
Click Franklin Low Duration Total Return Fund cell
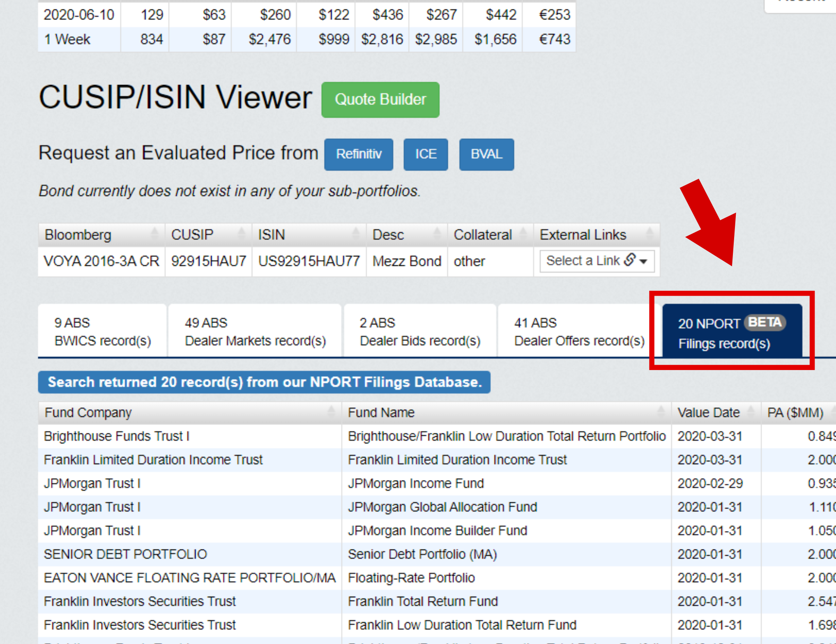[507, 625]
